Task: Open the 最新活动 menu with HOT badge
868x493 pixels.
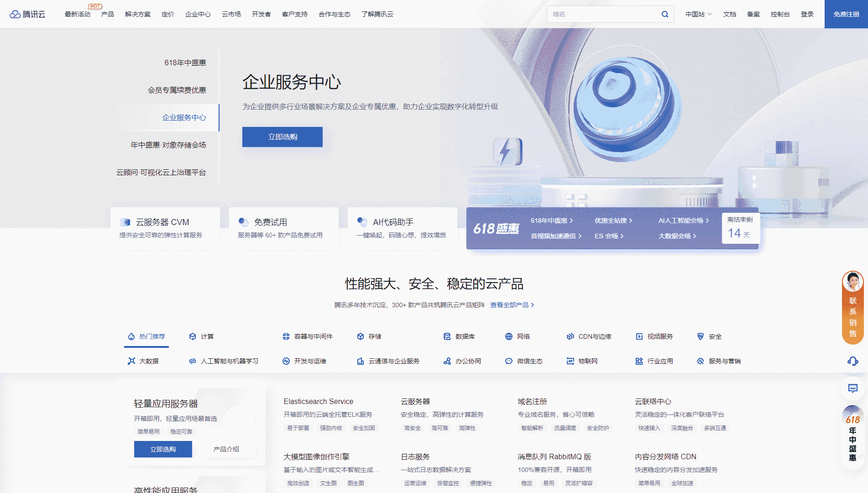Action: tap(78, 14)
